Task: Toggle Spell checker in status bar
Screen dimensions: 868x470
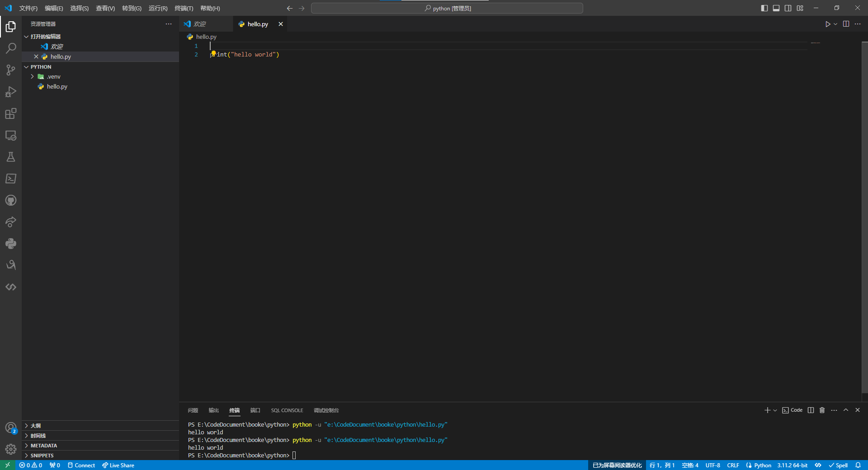Action: (x=838, y=465)
